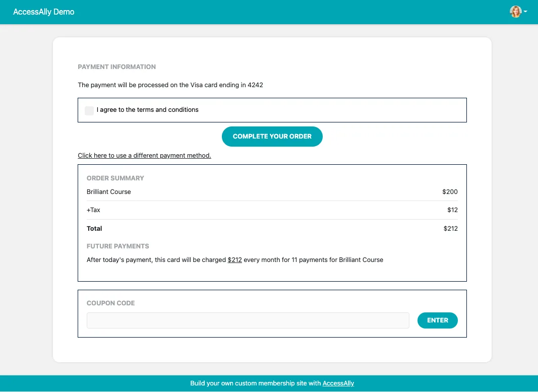The image size is (538, 392).
Task: Click the Payment Information heading
Action: click(116, 67)
